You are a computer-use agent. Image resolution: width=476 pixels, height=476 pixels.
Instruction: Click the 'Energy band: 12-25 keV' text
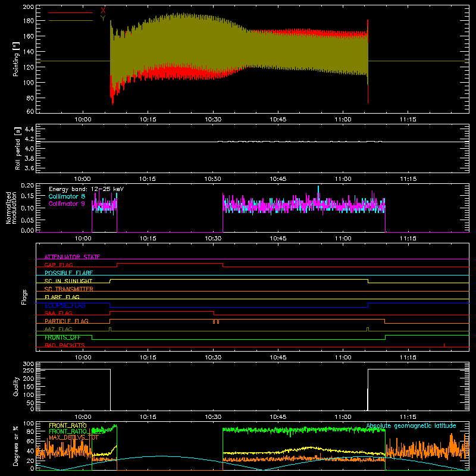(x=86, y=189)
